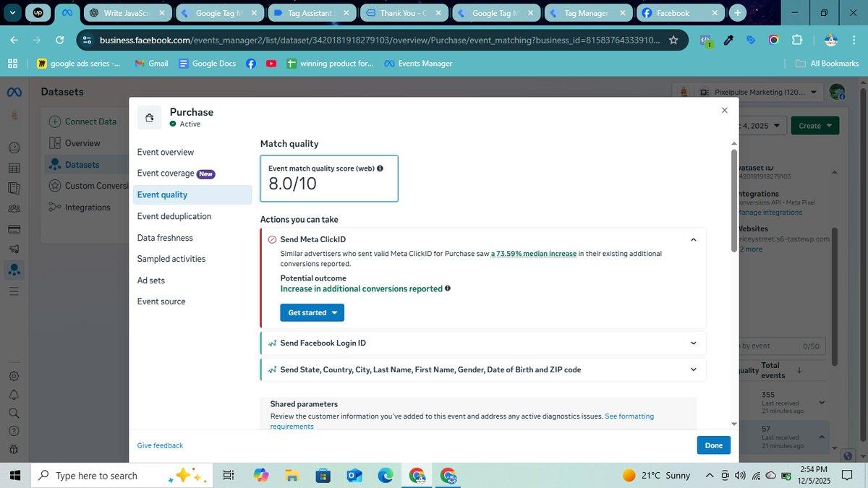Open the help question mark icon
Viewport: 868px width, 488px height.
click(14, 432)
